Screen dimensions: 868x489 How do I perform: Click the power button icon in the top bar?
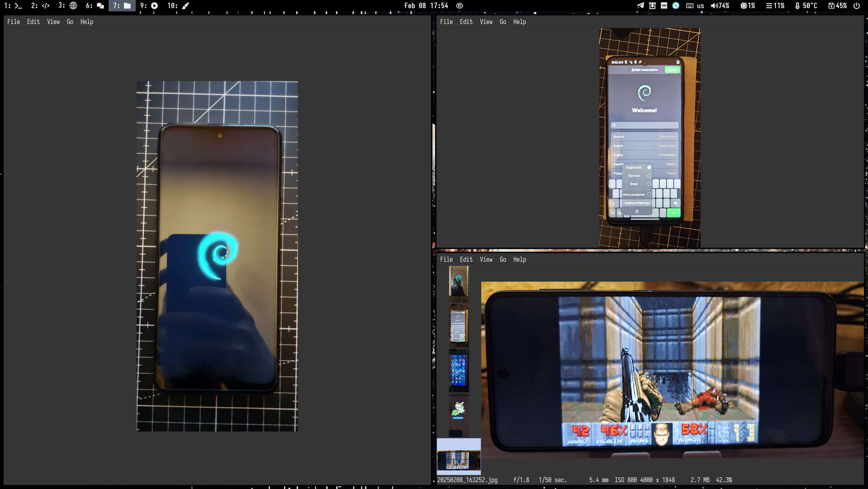point(857,6)
